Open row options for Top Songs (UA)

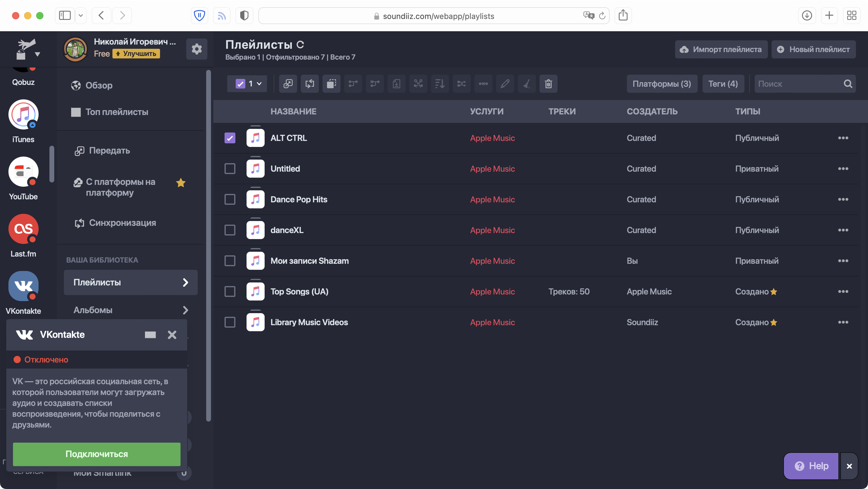pos(843,291)
